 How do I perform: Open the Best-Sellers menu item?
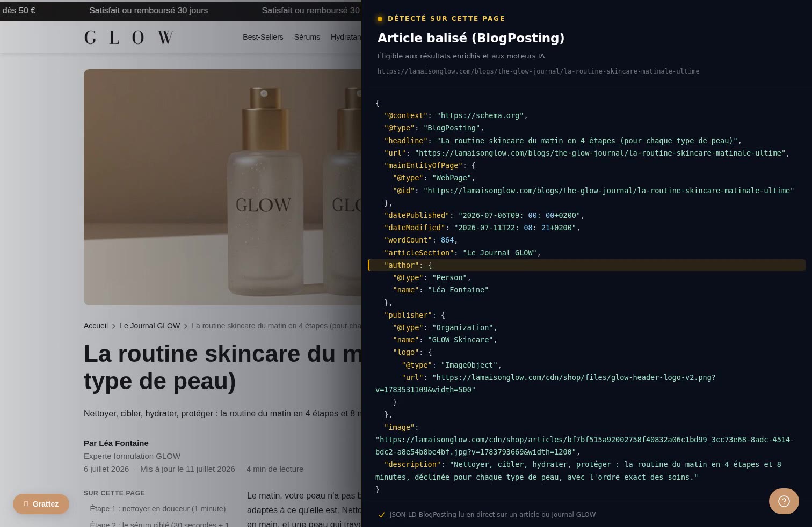[x=263, y=37]
